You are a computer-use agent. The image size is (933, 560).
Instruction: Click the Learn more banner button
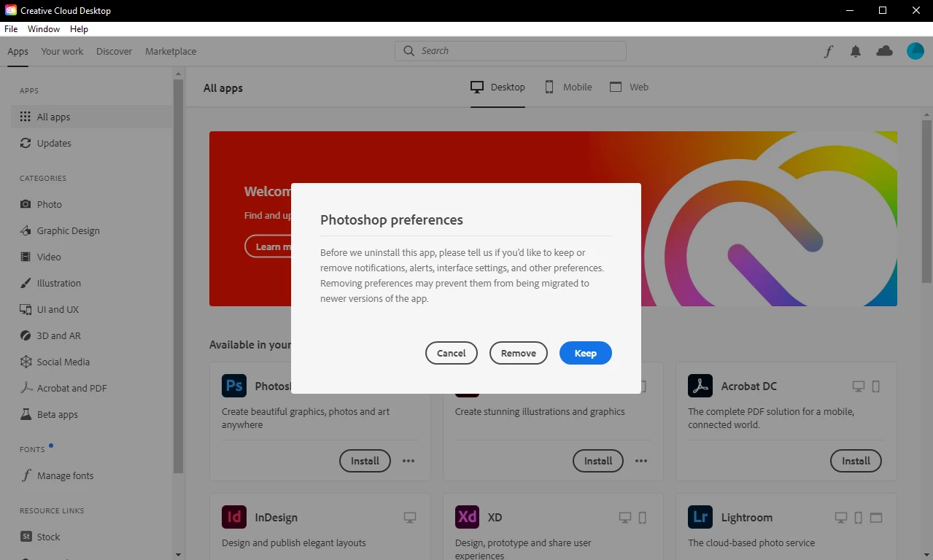pyautogui.click(x=268, y=246)
